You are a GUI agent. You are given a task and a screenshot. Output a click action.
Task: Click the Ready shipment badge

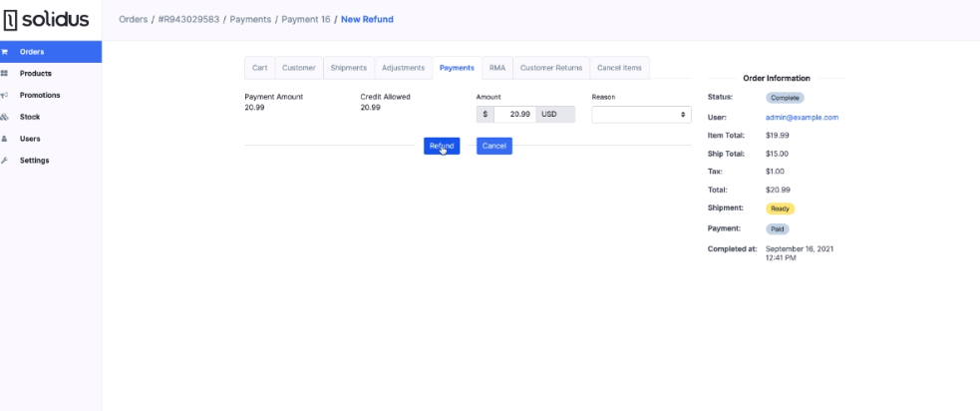tap(780, 208)
